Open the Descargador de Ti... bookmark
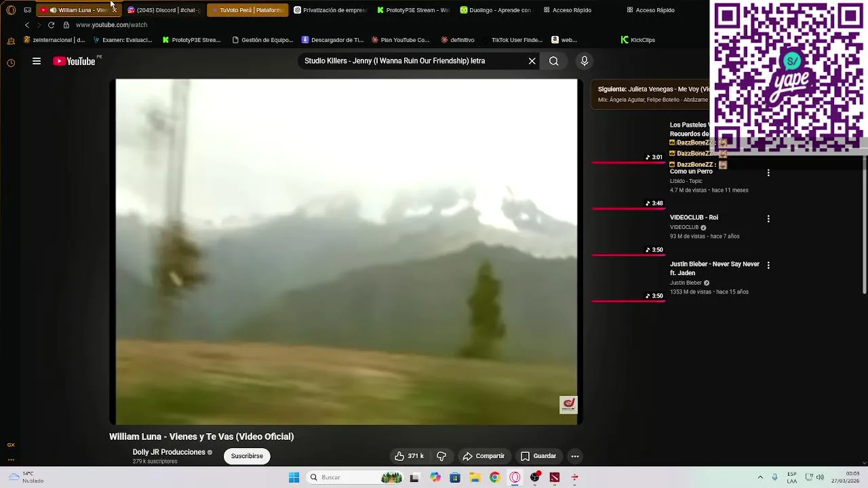Viewport: 868px width, 488px height. tap(332, 40)
